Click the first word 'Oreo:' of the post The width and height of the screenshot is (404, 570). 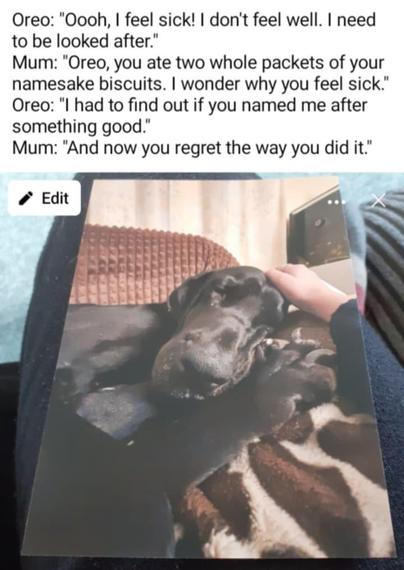click(x=33, y=20)
